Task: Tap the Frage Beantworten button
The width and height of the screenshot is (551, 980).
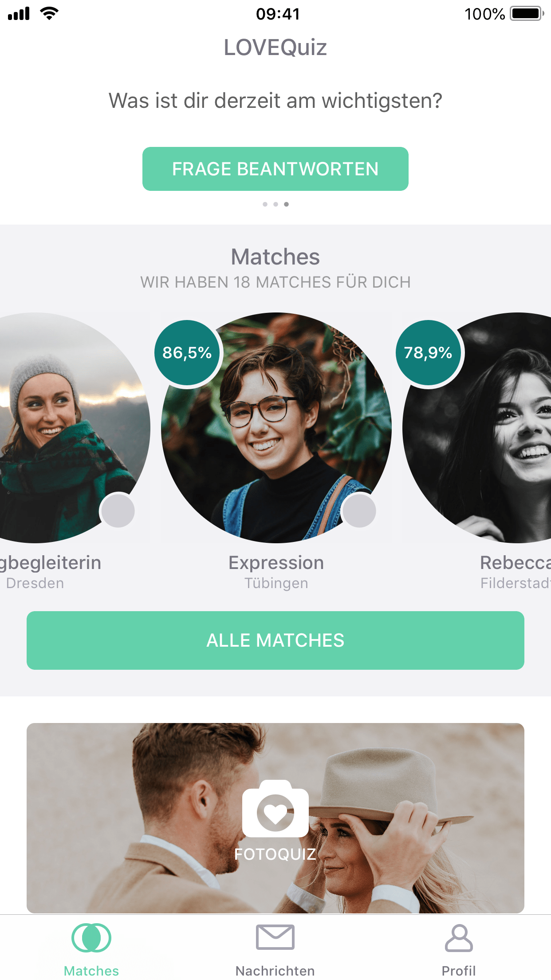Action: 275,169
